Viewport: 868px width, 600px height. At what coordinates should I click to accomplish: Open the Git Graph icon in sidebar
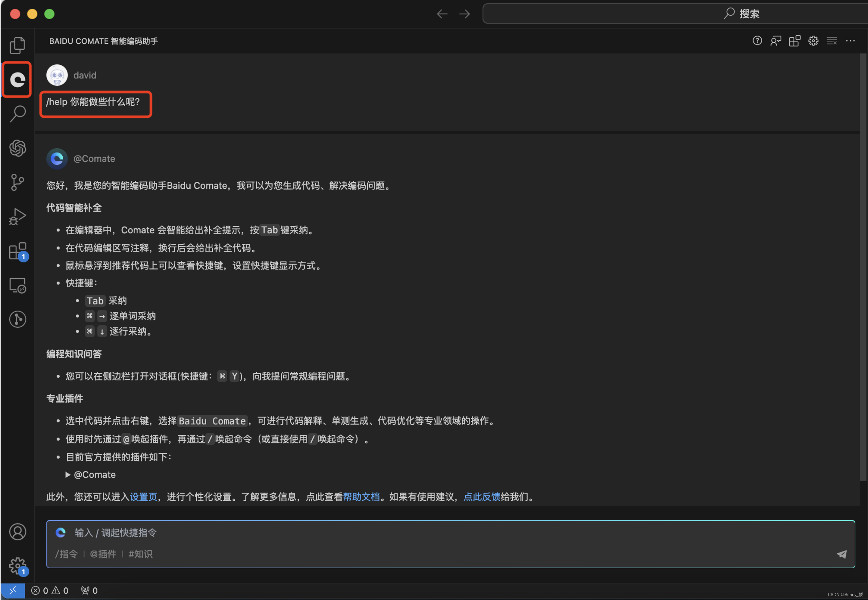tap(17, 319)
